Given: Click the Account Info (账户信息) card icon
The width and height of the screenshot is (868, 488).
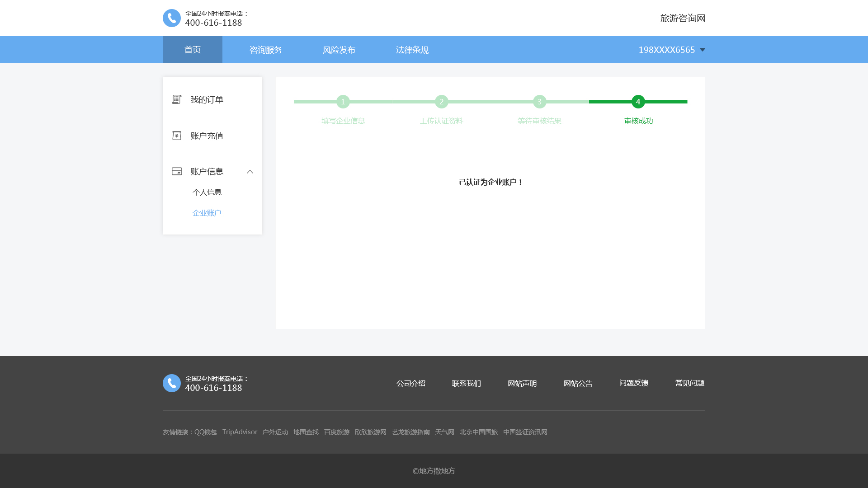Looking at the screenshot, I should click(177, 171).
